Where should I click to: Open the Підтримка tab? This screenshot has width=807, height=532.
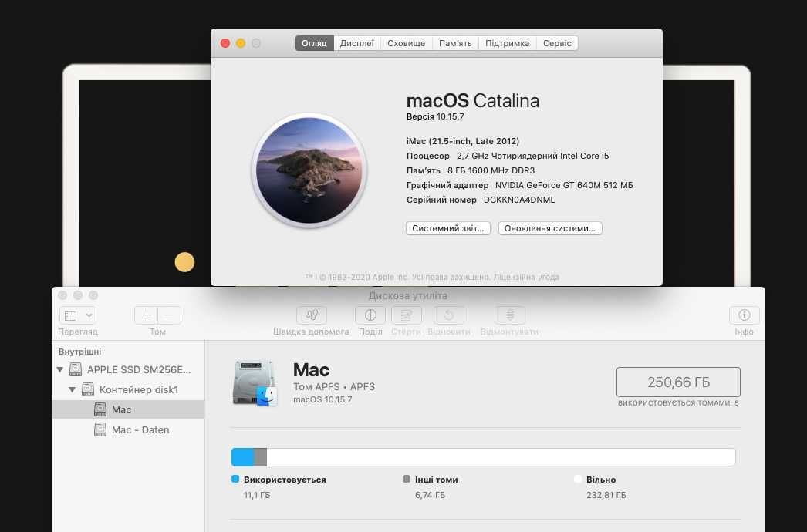(x=507, y=43)
